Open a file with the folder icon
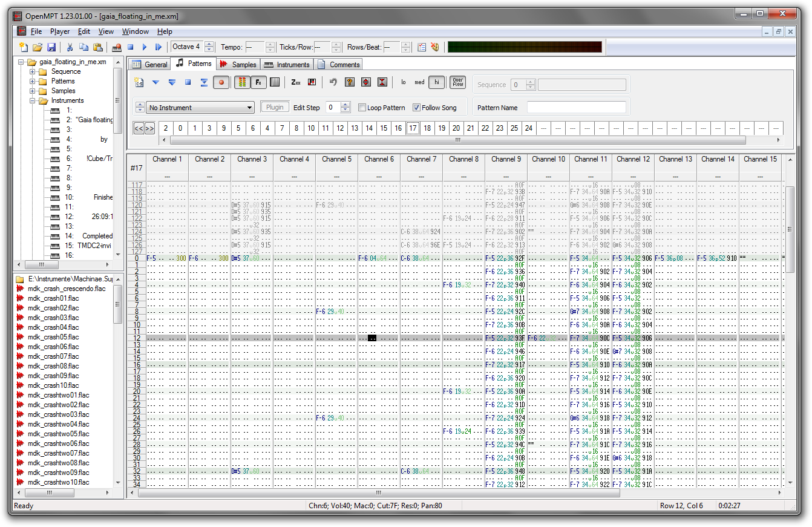 38,47
